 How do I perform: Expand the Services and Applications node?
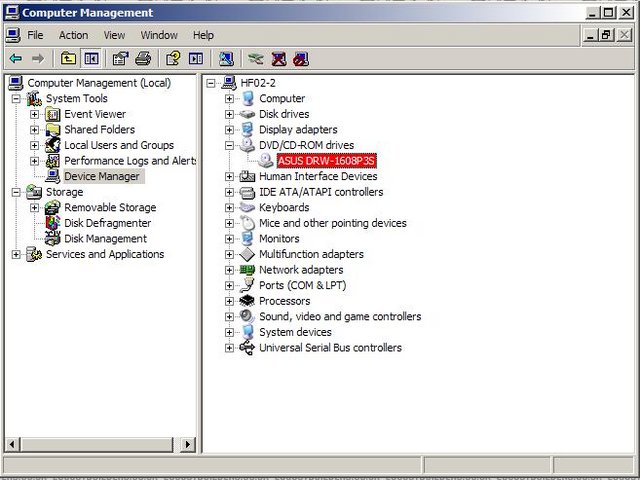coord(16,254)
